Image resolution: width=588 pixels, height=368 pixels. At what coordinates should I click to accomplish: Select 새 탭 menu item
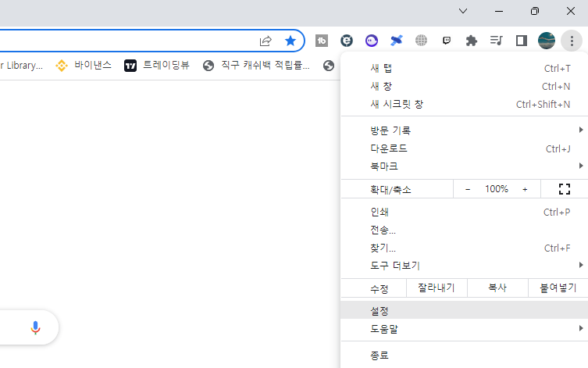click(465, 68)
